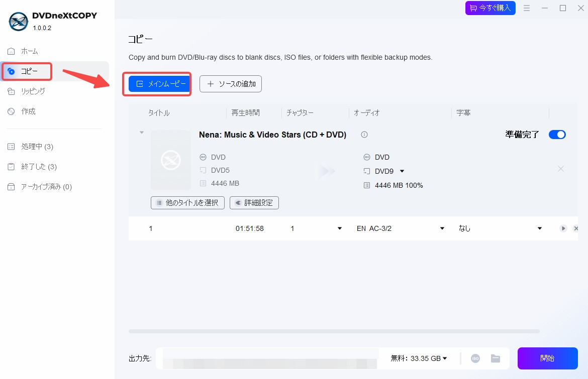Click the 再生時間 column header
588x379 pixels.
coord(245,113)
